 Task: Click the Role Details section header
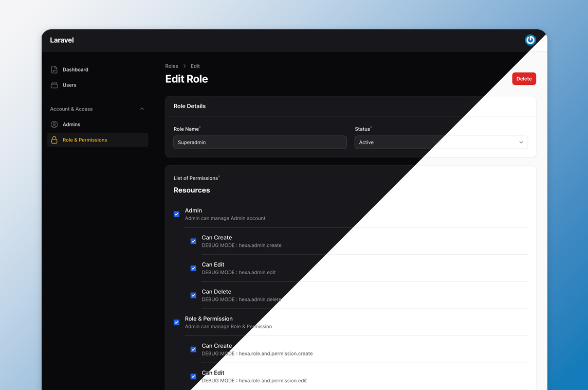click(x=189, y=106)
